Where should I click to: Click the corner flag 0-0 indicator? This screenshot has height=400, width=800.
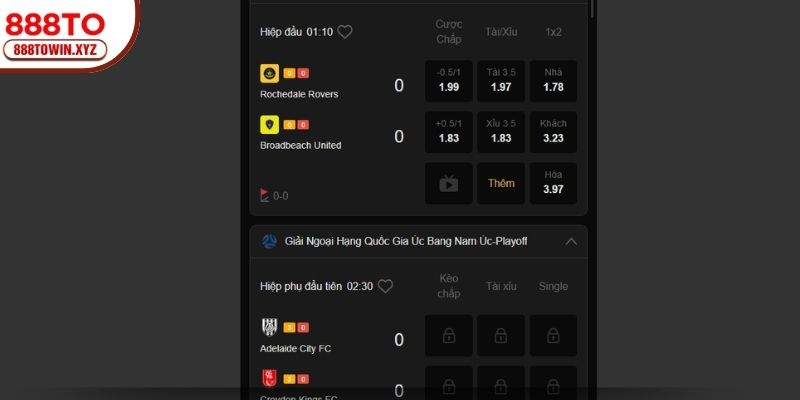point(274,195)
